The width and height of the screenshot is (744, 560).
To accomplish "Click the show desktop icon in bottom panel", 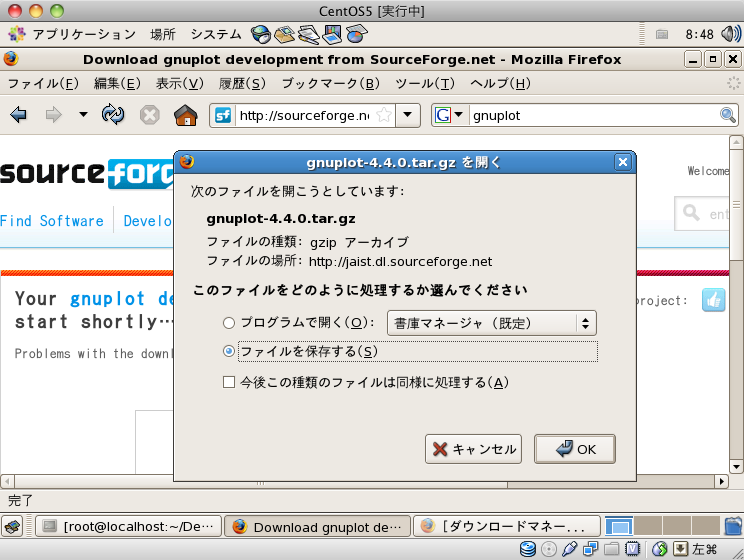I will (x=12, y=526).
